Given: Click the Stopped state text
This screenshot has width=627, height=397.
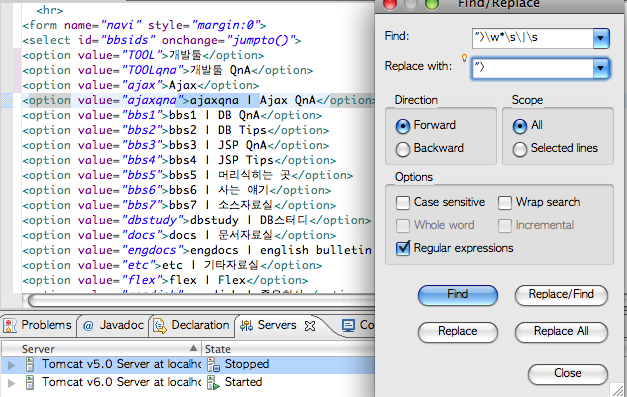Looking at the screenshot, I should (x=247, y=364).
